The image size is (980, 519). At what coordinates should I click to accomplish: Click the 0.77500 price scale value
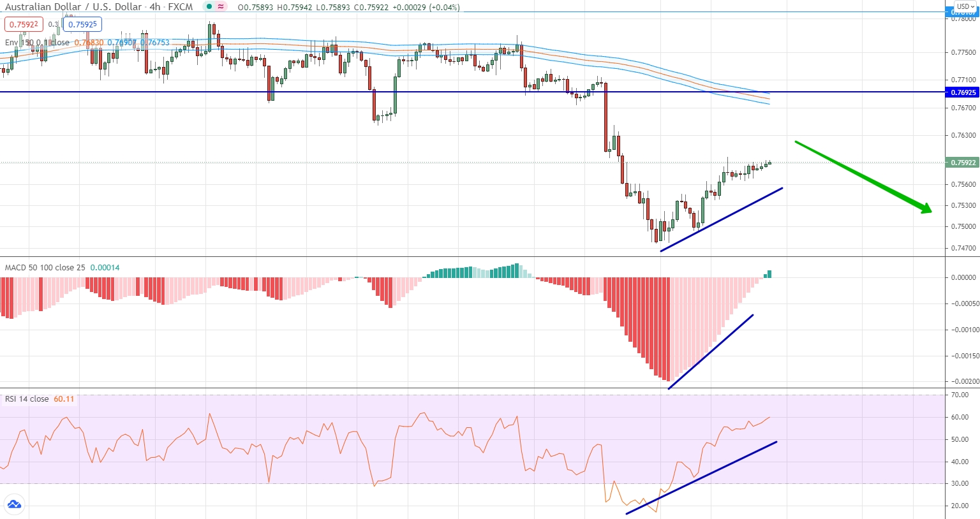coord(963,52)
